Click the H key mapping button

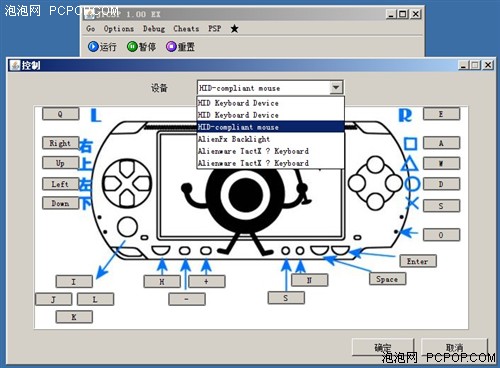[162, 281]
